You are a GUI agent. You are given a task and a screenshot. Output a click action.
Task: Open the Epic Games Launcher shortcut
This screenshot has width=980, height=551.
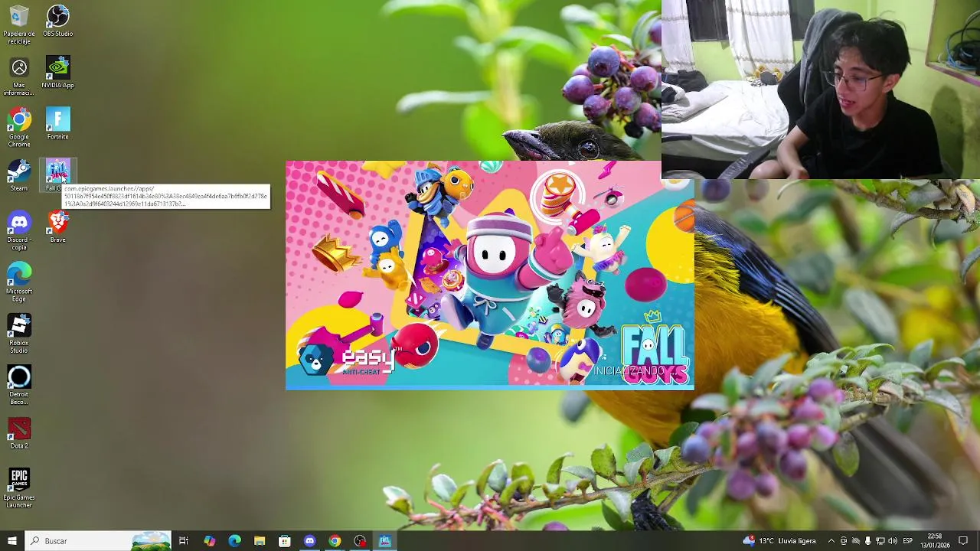coord(19,488)
